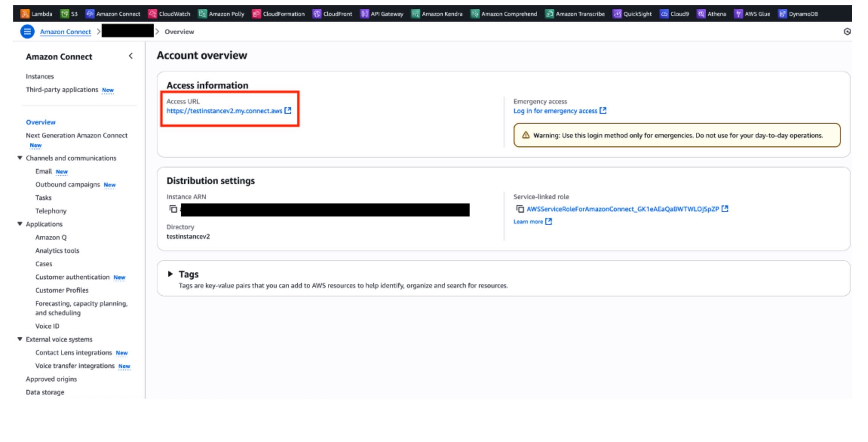Screen dimensions: 868x442
Task: Expand the Tags section
Action: point(170,274)
